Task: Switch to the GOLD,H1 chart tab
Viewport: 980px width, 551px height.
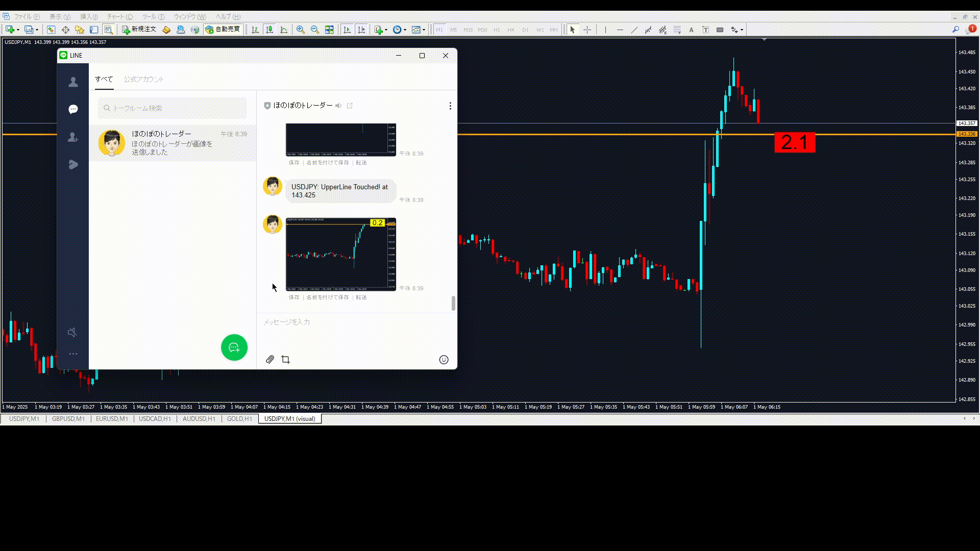Action: 239,419
